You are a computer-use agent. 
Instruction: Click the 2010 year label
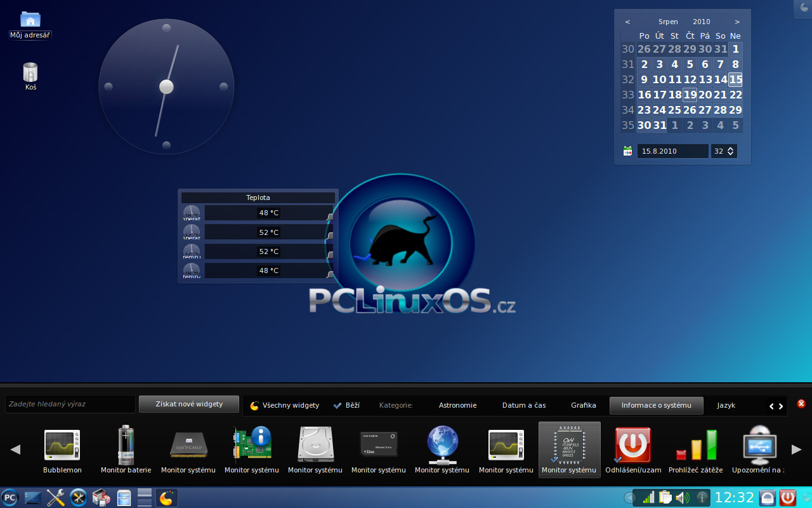click(x=702, y=22)
